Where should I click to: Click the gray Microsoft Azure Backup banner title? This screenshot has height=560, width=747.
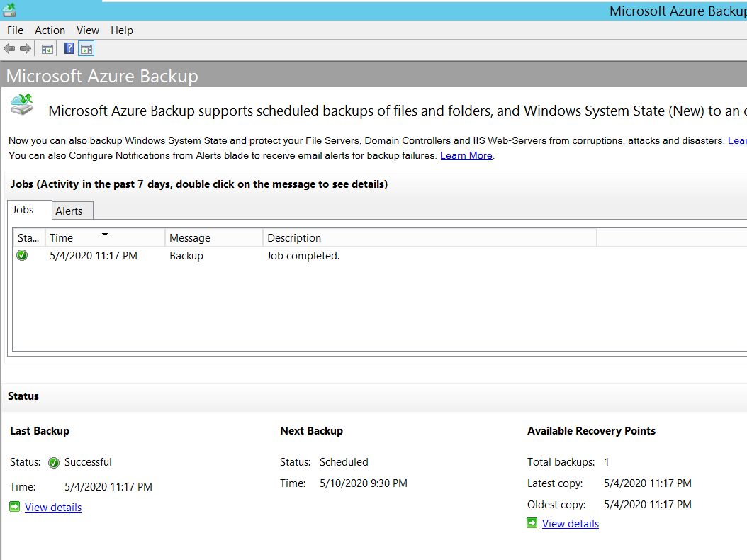102,77
